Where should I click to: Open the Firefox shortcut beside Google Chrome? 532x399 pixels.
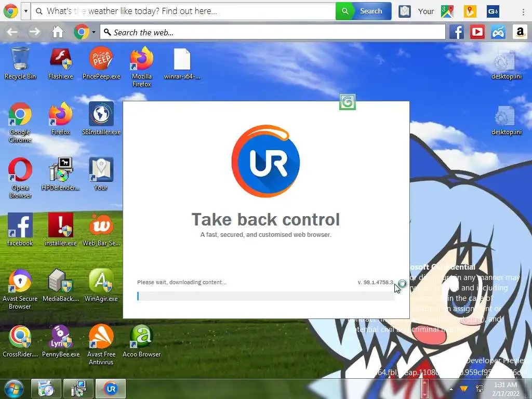[x=60, y=119]
